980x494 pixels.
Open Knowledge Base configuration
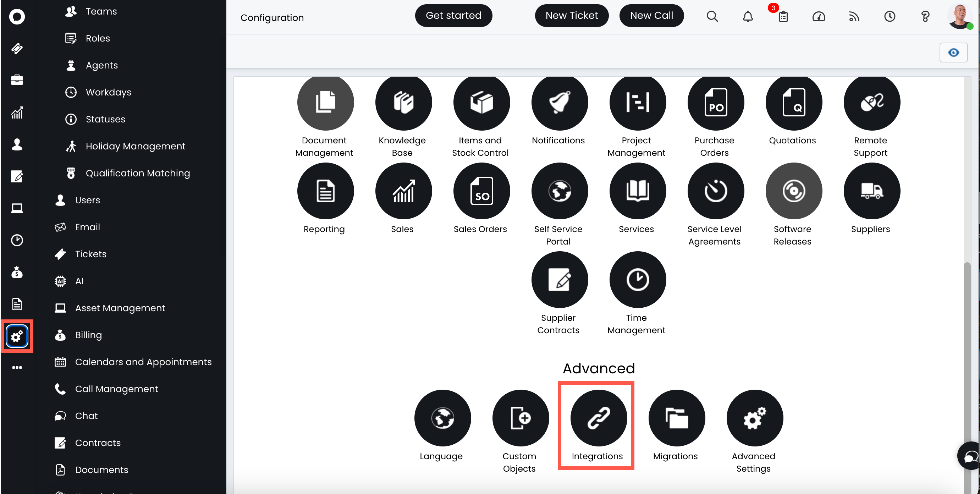pyautogui.click(x=403, y=102)
